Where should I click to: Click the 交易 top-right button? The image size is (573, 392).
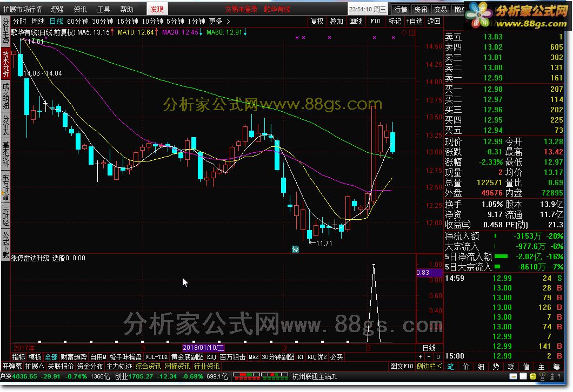pyautogui.click(x=441, y=10)
